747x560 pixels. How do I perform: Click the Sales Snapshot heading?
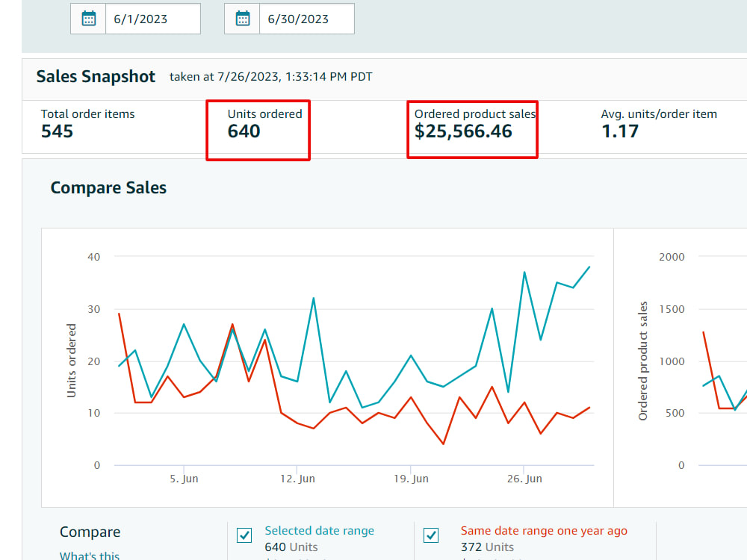pos(96,76)
